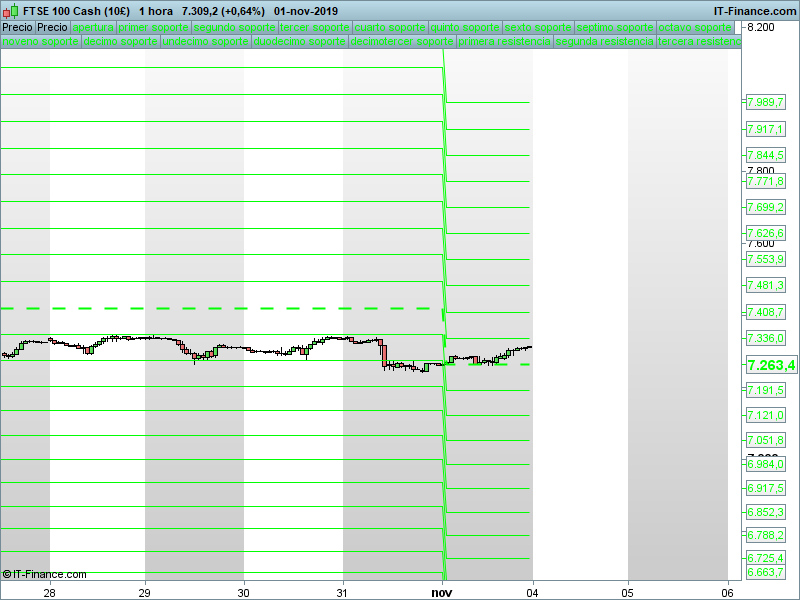Click the primer soporte label

pyautogui.click(x=154, y=28)
